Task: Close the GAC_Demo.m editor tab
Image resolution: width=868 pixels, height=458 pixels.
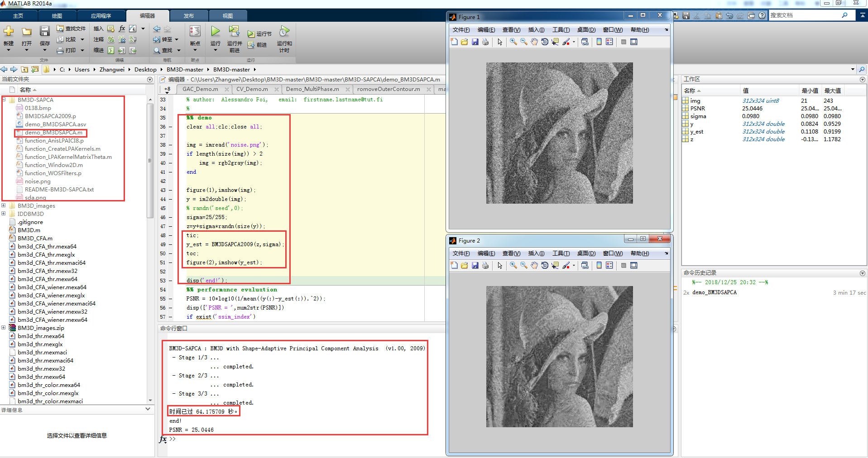Action: [226, 90]
